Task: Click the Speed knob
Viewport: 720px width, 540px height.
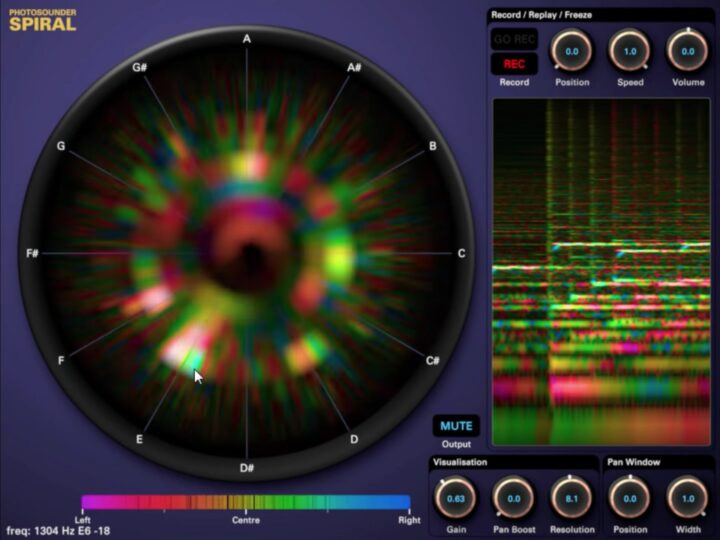Action: click(x=630, y=51)
